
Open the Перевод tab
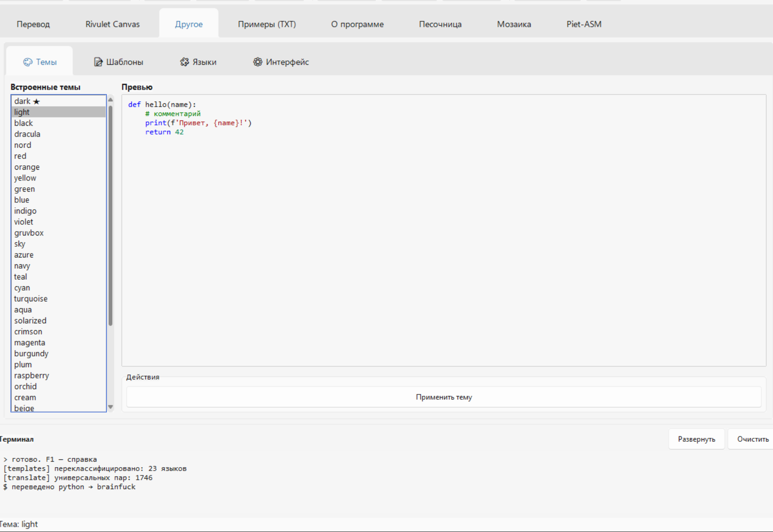click(33, 24)
